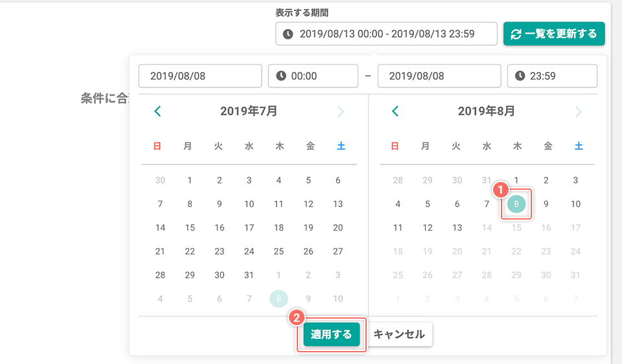Select July 22 in 2019年7月 calendar
The image size is (622, 364).
(190, 251)
